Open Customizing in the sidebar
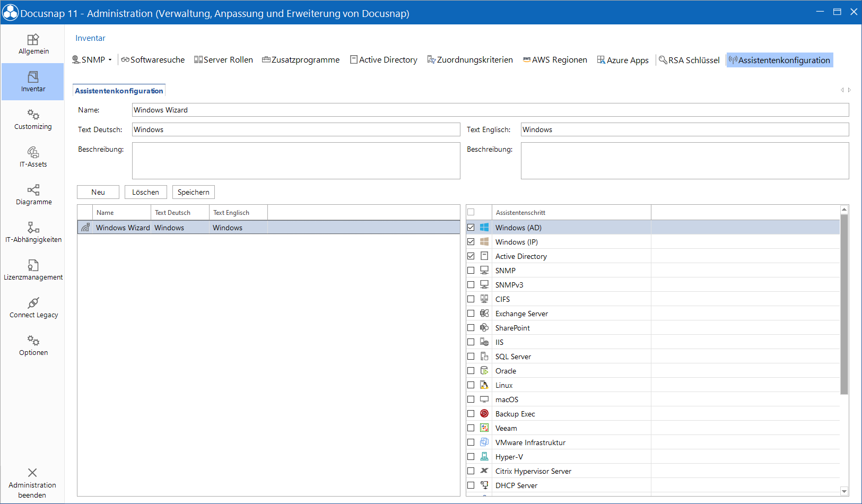The height and width of the screenshot is (504, 862). tap(33, 119)
